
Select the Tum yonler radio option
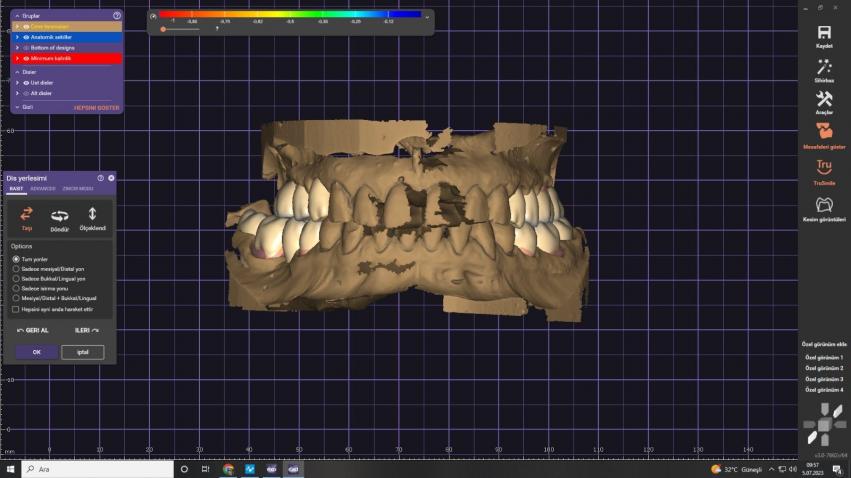(x=16, y=259)
